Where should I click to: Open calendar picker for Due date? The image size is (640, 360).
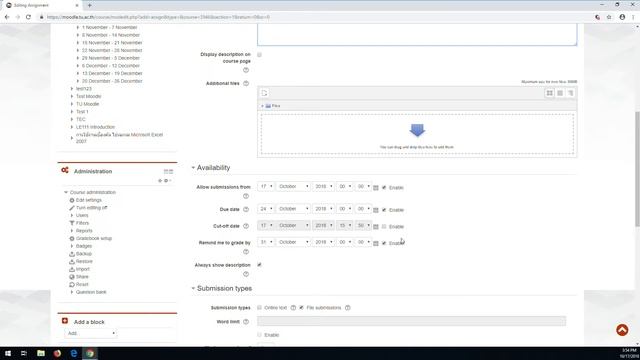(376, 210)
